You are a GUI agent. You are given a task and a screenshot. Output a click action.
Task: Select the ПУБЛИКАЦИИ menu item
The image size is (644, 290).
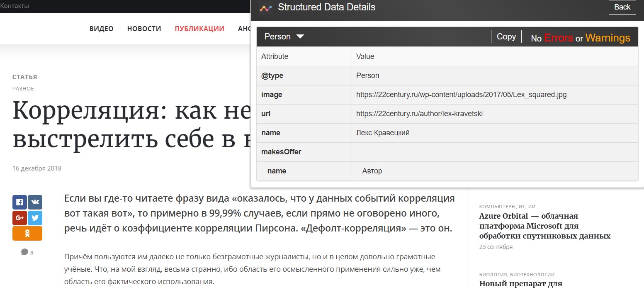click(x=199, y=29)
